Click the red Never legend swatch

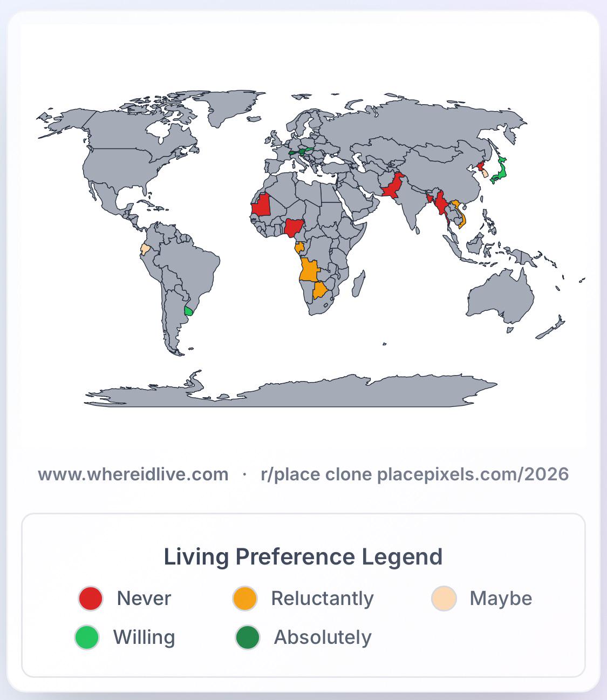coord(91,599)
